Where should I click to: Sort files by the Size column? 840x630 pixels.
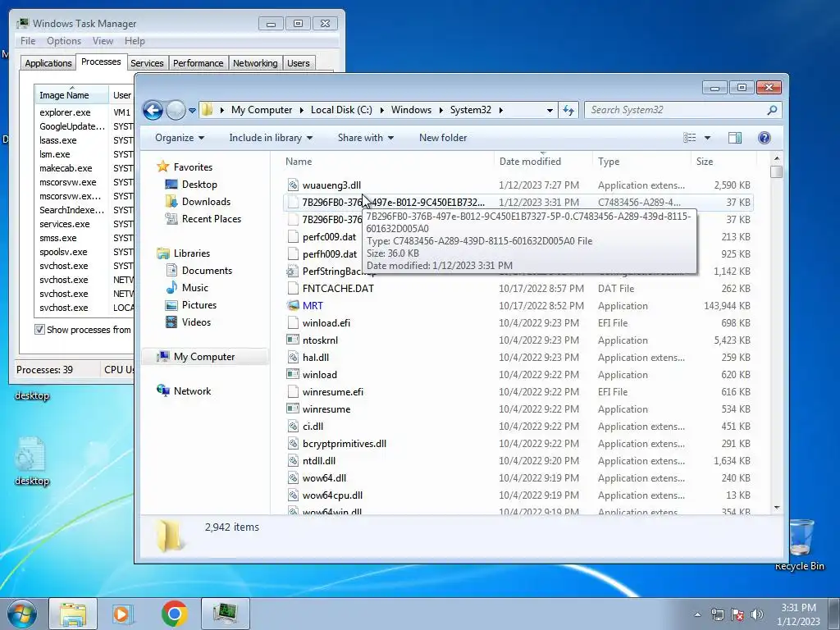(724, 162)
